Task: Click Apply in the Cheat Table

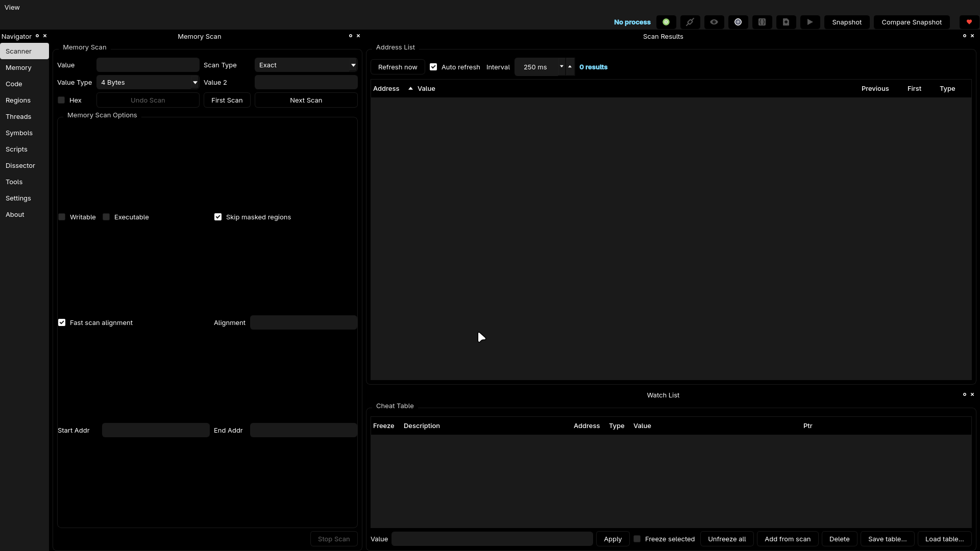Action: pos(612,539)
